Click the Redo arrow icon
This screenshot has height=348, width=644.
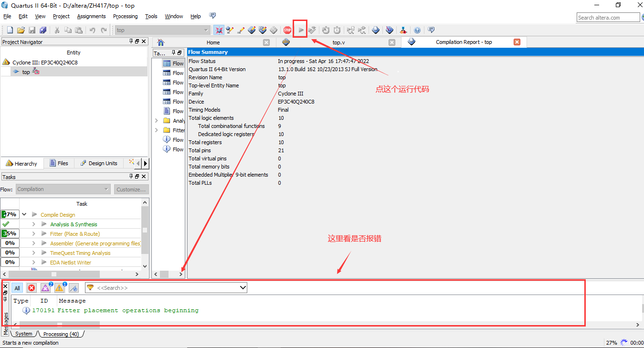point(104,30)
